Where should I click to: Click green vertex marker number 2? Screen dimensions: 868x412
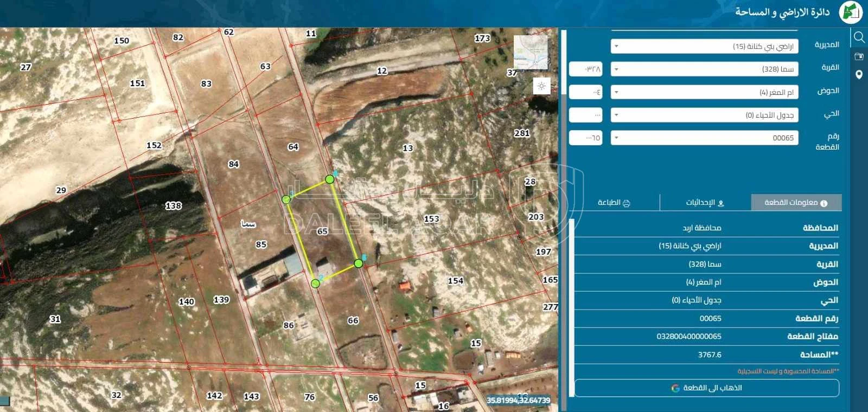315,283
